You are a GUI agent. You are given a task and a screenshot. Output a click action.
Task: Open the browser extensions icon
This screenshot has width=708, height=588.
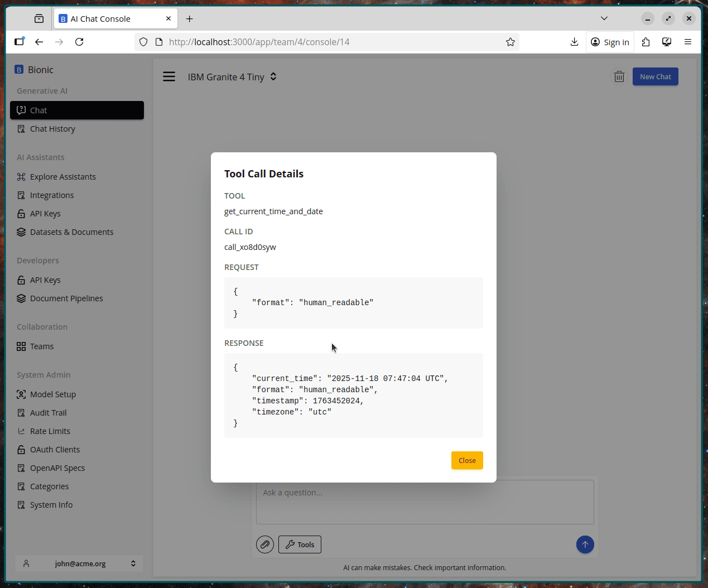click(646, 42)
